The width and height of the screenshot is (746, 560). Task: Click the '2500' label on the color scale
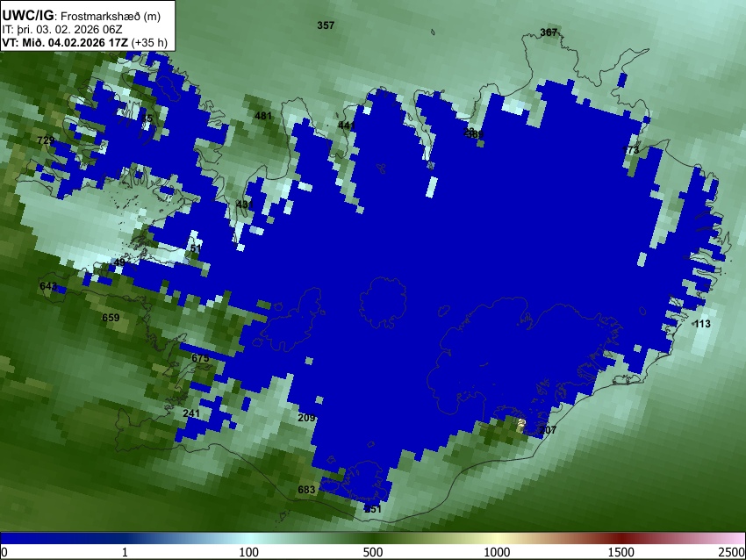tap(732, 552)
